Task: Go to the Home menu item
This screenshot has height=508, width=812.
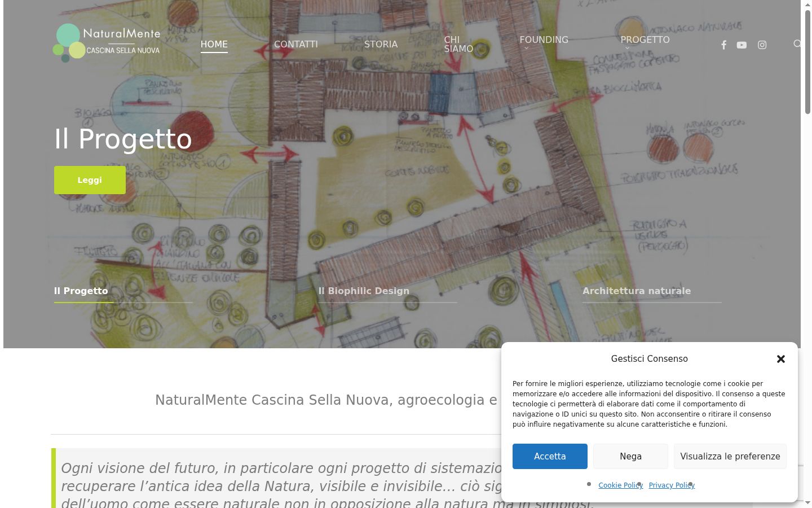Action: pyautogui.click(x=214, y=44)
